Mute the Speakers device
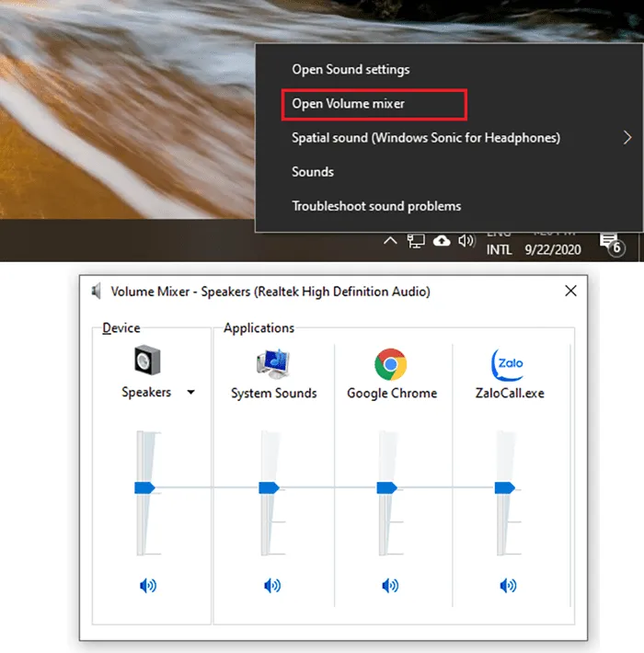 pos(147,585)
